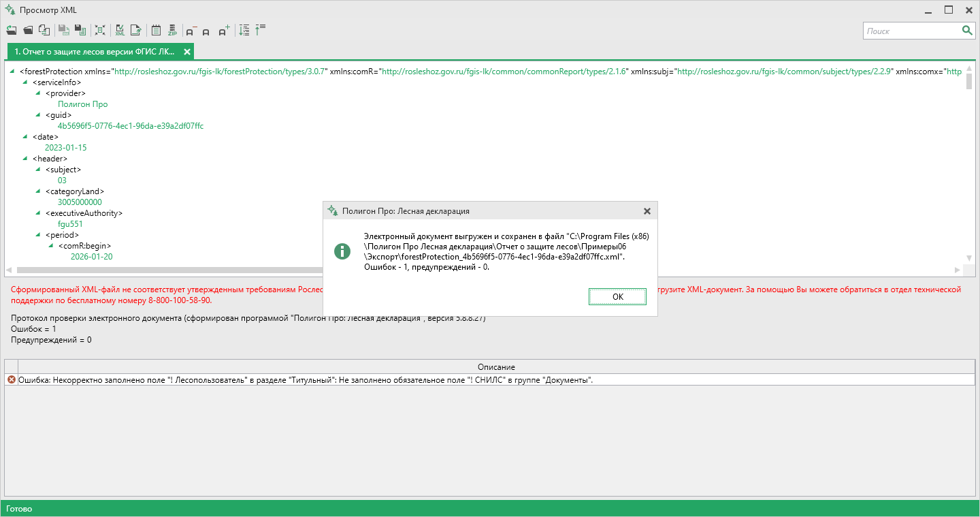Click the open file icon with green arrow
980x517 pixels.
coord(12,30)
